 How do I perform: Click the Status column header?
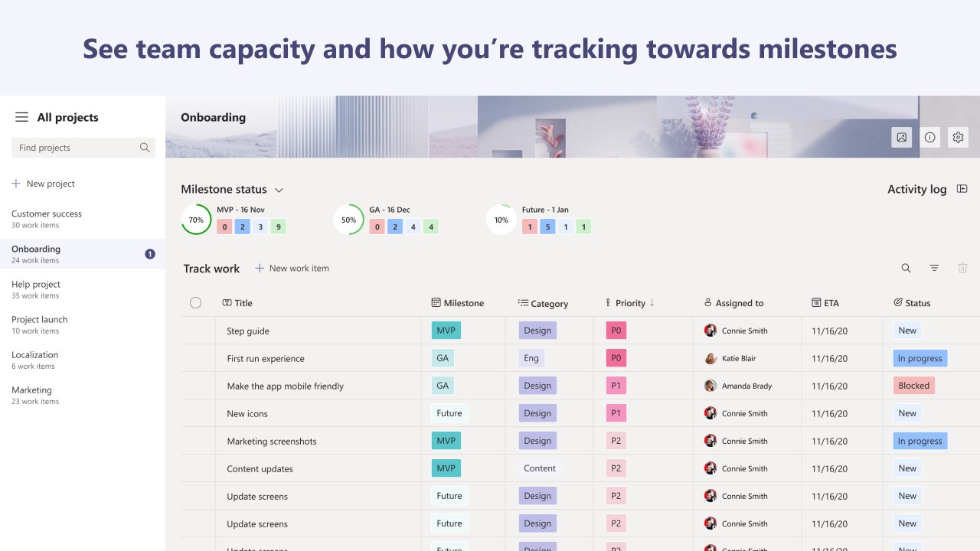pos(912,303)
